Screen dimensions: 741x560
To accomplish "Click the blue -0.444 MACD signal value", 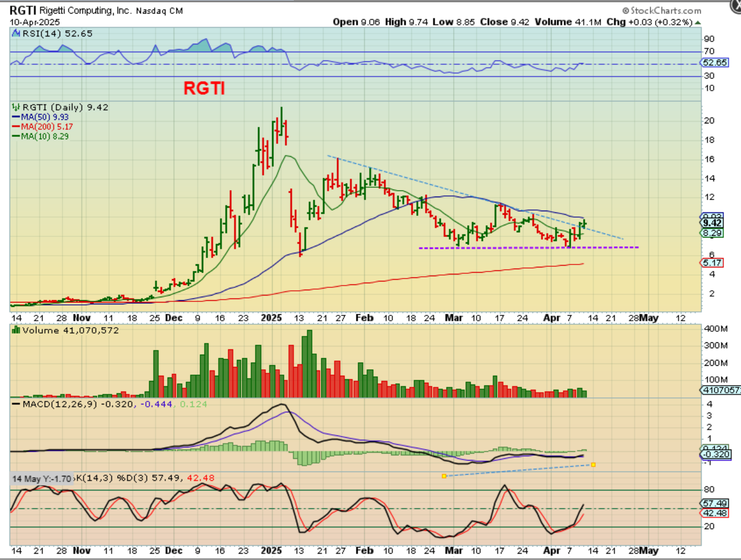I will [x=156, y=404].
